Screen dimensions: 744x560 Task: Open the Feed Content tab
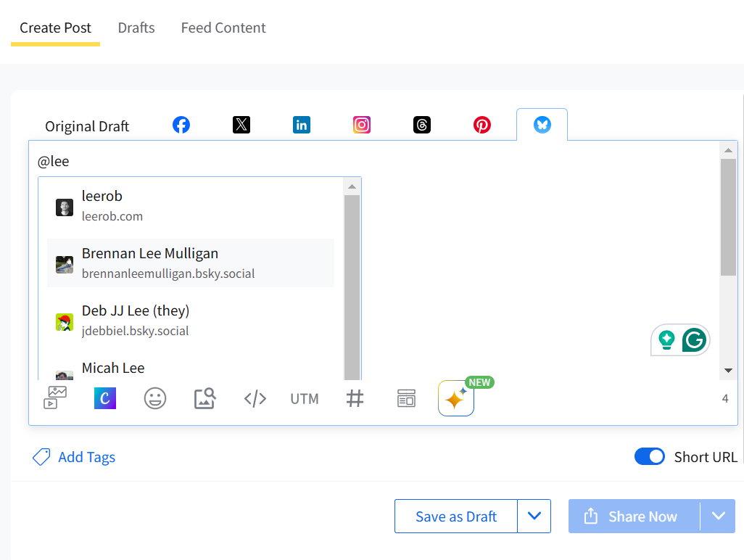point(223,28)
